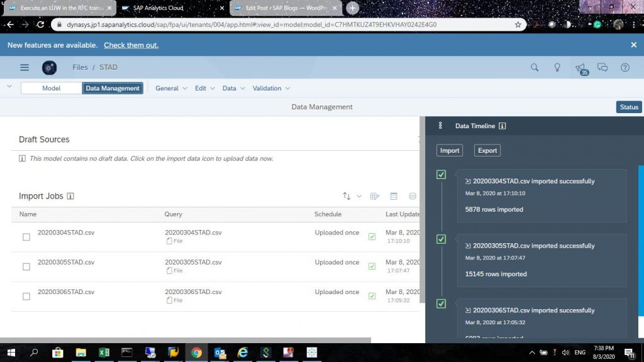Toggle timeline checkbox for 20200305STAD.csv import
644x362 pixels.
coord(441,239)
